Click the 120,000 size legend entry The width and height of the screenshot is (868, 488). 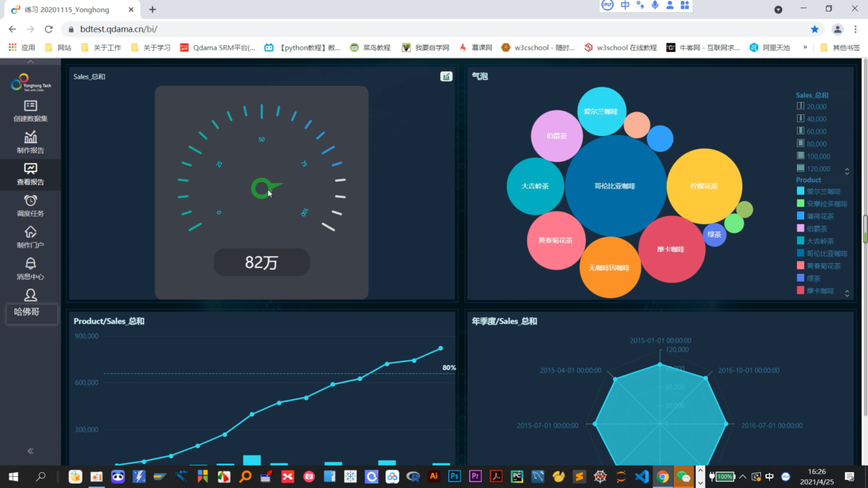coord(813,168)
